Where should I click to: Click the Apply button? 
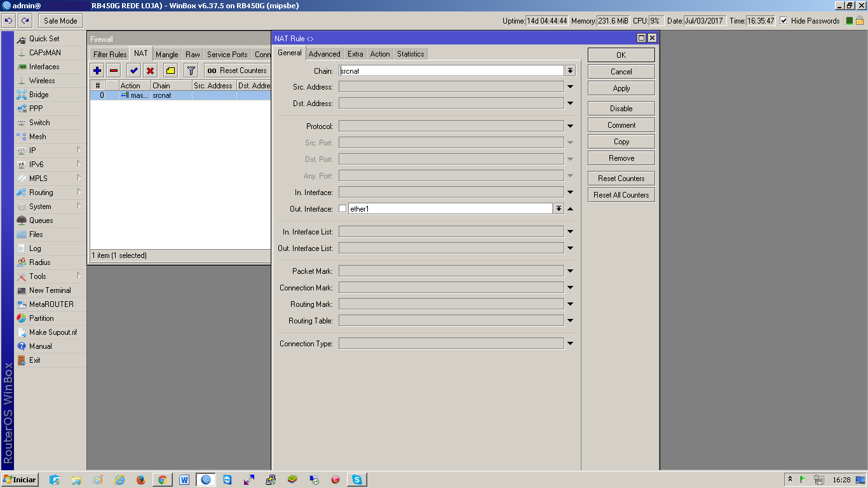[x=621, y=88]
